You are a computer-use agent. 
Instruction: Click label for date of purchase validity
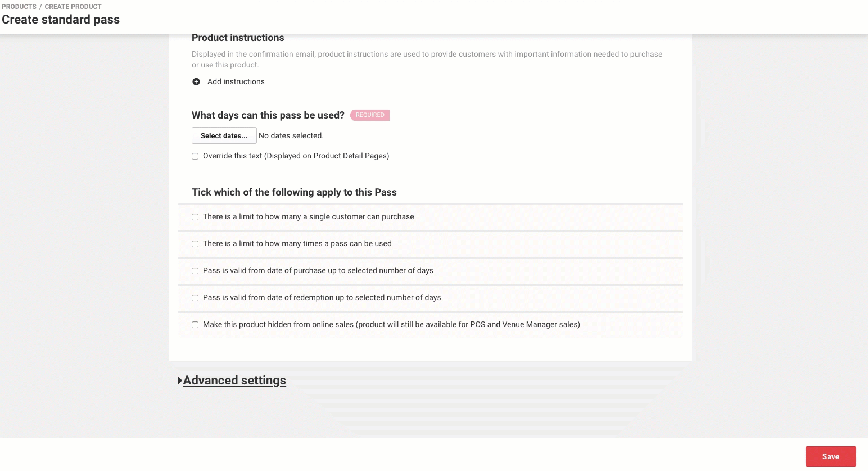pyautogui.click(x=318, y=270)
